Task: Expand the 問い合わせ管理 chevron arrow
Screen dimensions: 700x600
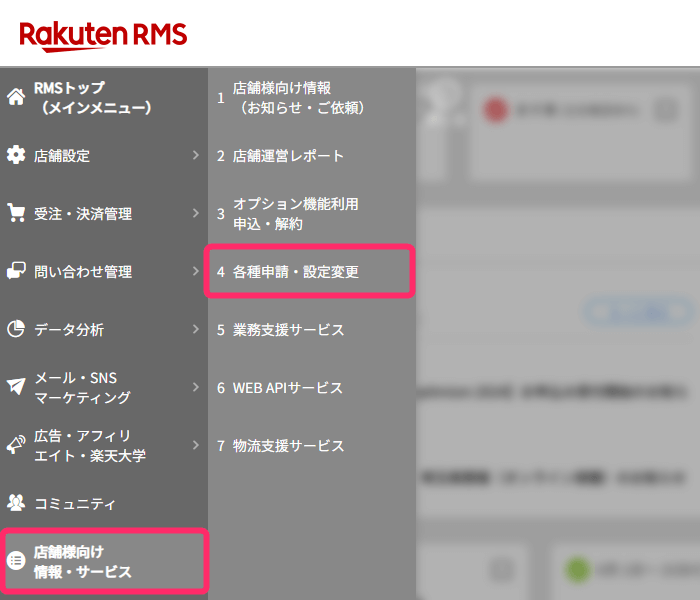Action: (196, 271)
